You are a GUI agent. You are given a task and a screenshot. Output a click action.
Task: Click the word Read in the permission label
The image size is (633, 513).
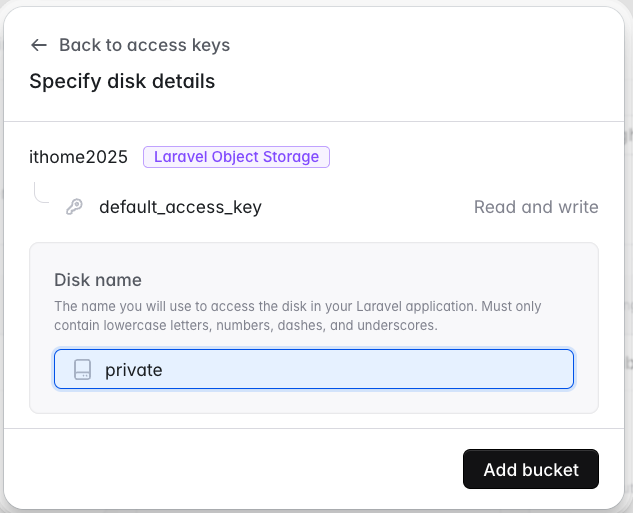coord(495,207)
